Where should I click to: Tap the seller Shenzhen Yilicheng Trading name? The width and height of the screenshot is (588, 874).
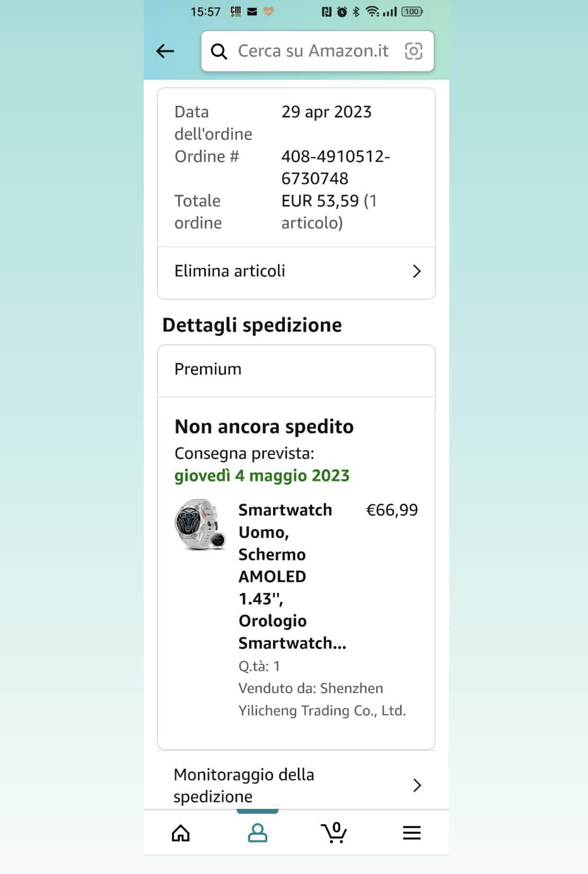[x=321, y=700]
